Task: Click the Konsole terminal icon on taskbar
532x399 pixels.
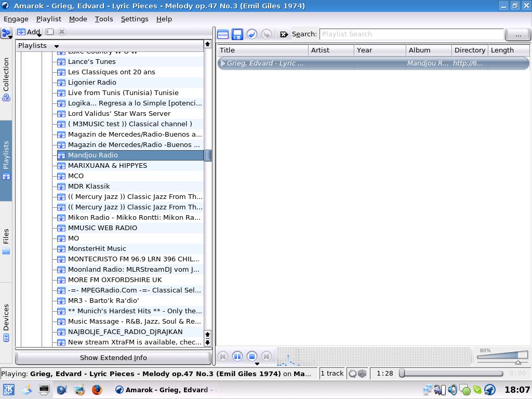Action: tap(44, 390)
